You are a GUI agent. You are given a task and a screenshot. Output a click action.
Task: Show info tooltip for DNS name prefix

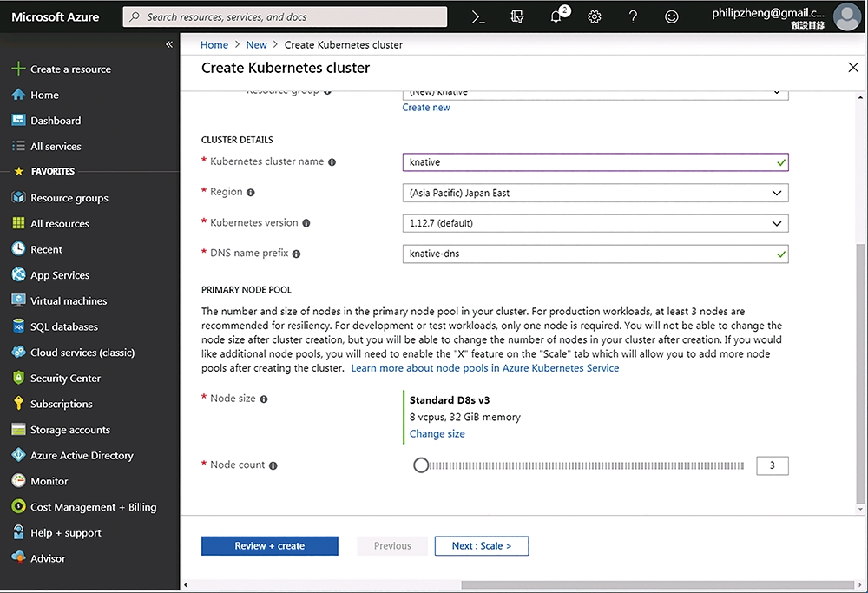pos(296,254)
